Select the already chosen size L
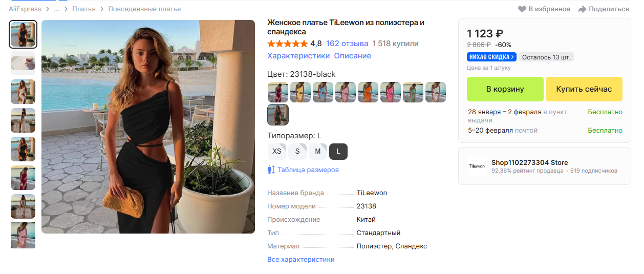This screenshot has height=274, width=644. coord(338,151)
